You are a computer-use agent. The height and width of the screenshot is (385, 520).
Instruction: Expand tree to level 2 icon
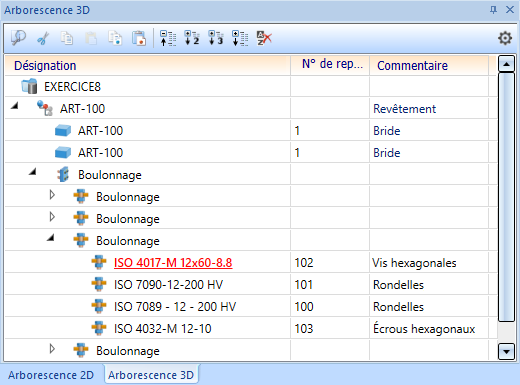192,38
